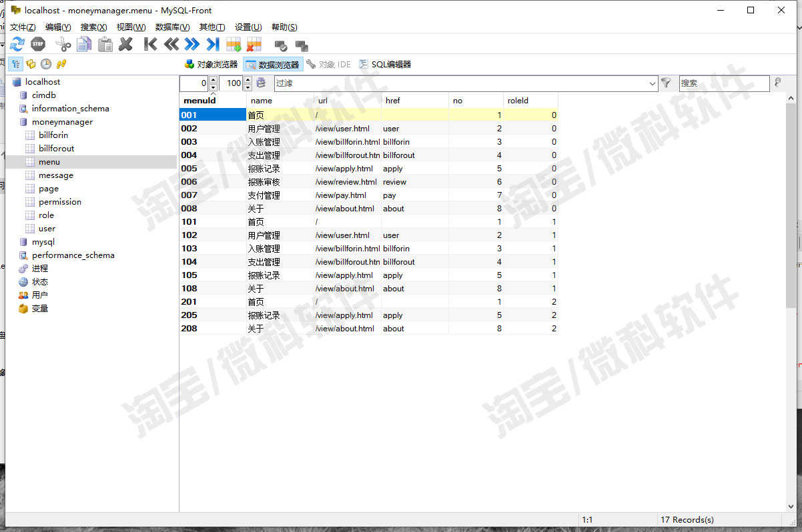The image size is (802, 532).
Task: Open the 搜索 menu
Action: (x=93, y=27)
